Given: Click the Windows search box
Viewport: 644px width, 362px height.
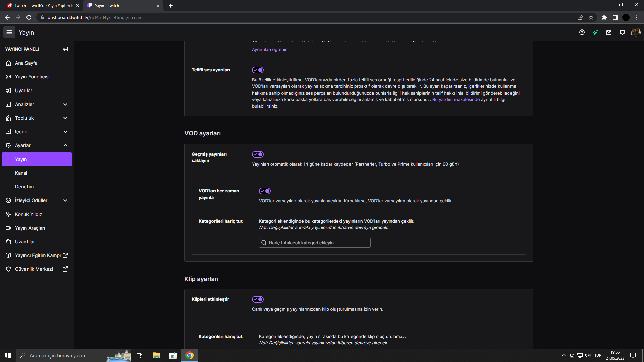Looking at the screenshot, I should click(74, 355).
